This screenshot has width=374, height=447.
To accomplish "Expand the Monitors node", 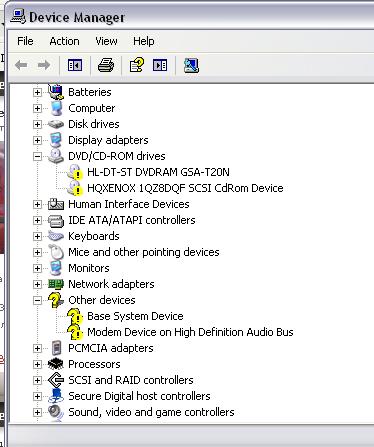I will (37, 268).
